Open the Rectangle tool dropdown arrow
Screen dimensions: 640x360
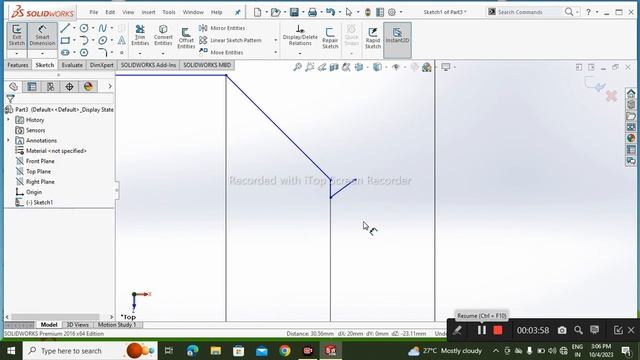pyautogui.click(x=74, y=40)
